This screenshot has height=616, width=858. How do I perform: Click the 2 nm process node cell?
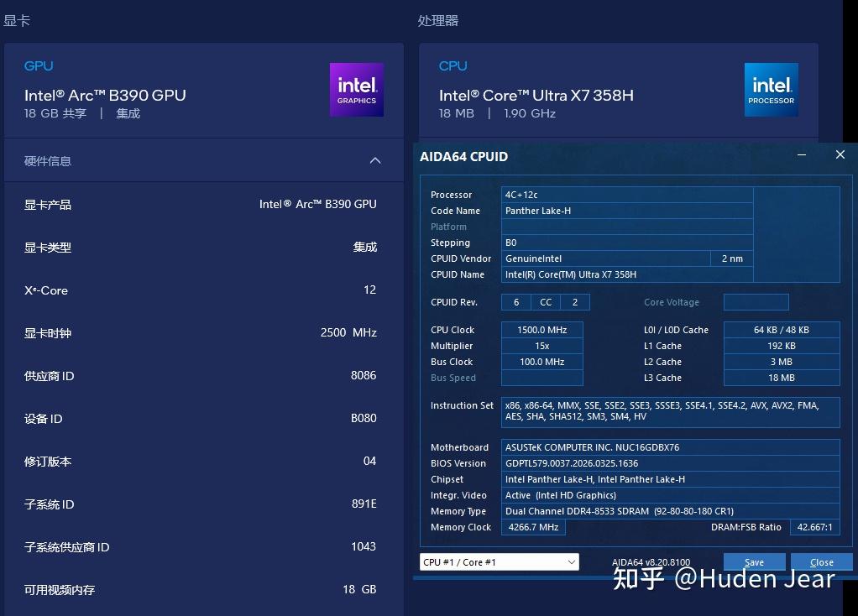pyautogui.click(x=732, y=258)
